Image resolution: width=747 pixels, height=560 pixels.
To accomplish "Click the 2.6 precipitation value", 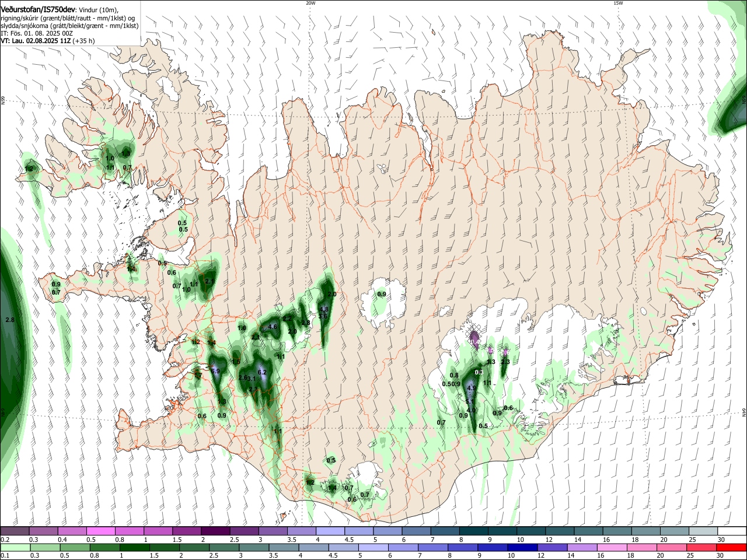I will click(x=243, y=377).
